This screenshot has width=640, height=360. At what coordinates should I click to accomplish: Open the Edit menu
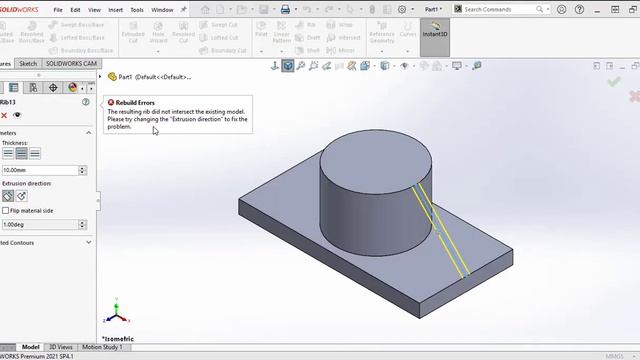click(x=75, y=10)
